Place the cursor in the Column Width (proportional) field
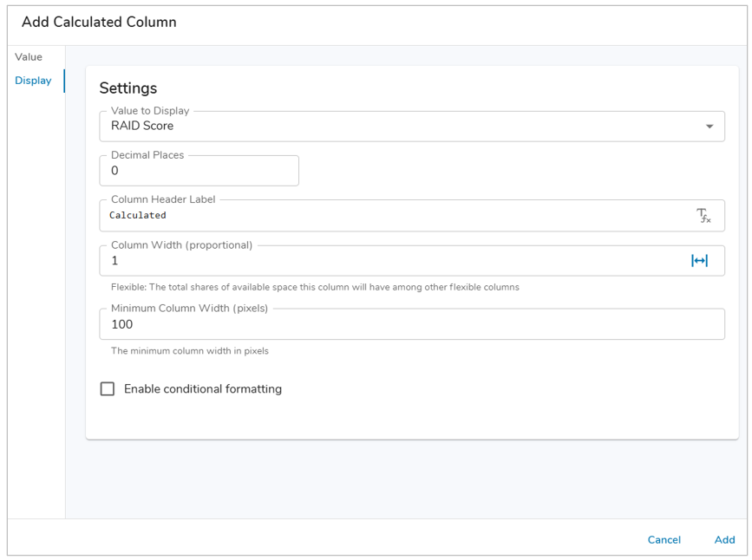The image size is (752, 560). (390, 261)
